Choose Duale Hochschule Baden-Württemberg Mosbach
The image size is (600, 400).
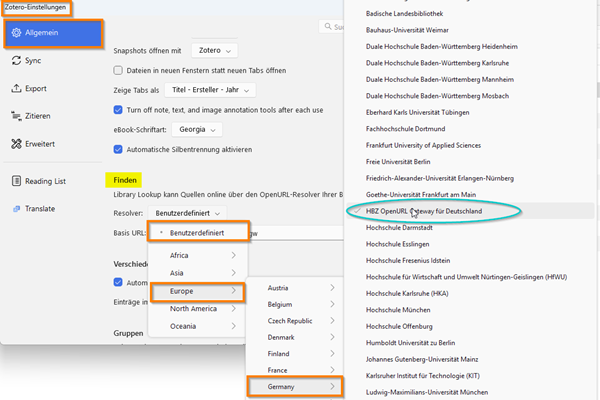pos(437,96)
